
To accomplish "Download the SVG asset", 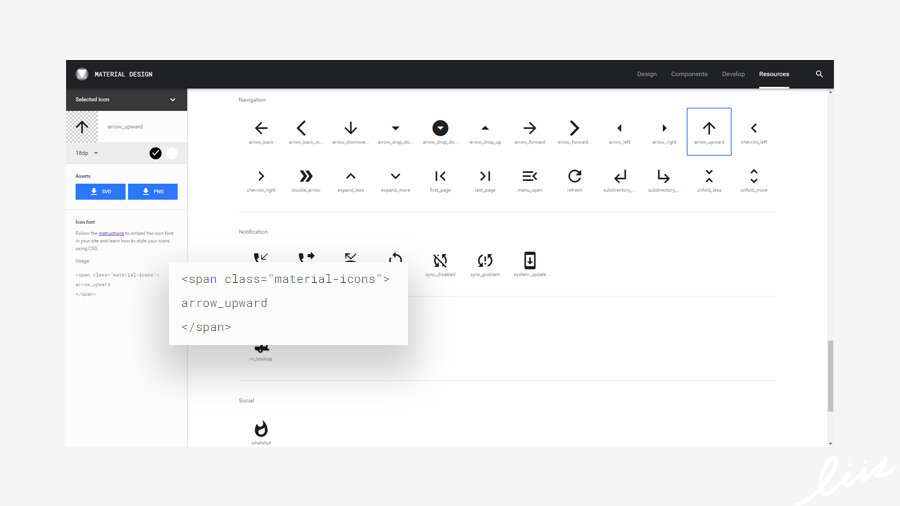I will pos(100,192).
